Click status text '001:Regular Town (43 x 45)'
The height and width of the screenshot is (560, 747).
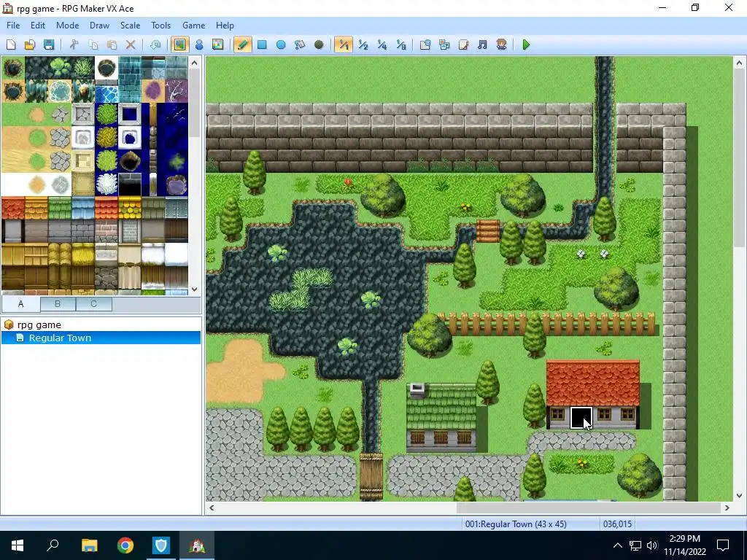(x=516, y=524)
